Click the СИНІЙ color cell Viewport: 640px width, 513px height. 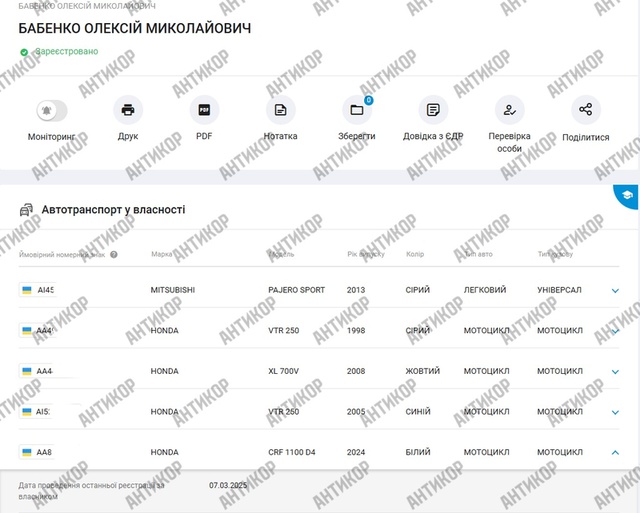point(418,412)
